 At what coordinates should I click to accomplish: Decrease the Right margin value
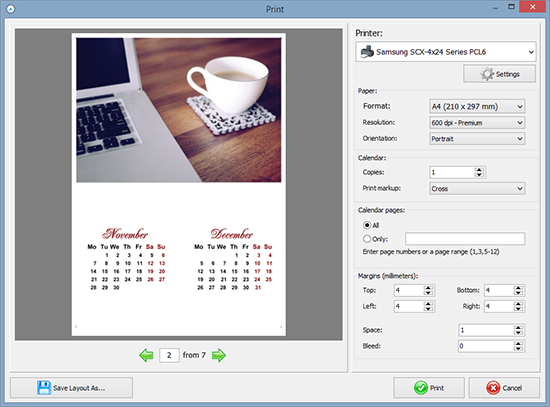(x=518, y=309)
